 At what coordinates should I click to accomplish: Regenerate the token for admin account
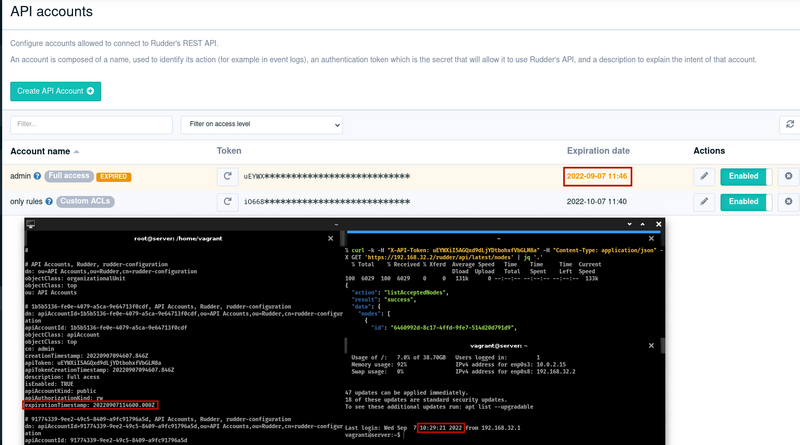(x=228, y=176)
